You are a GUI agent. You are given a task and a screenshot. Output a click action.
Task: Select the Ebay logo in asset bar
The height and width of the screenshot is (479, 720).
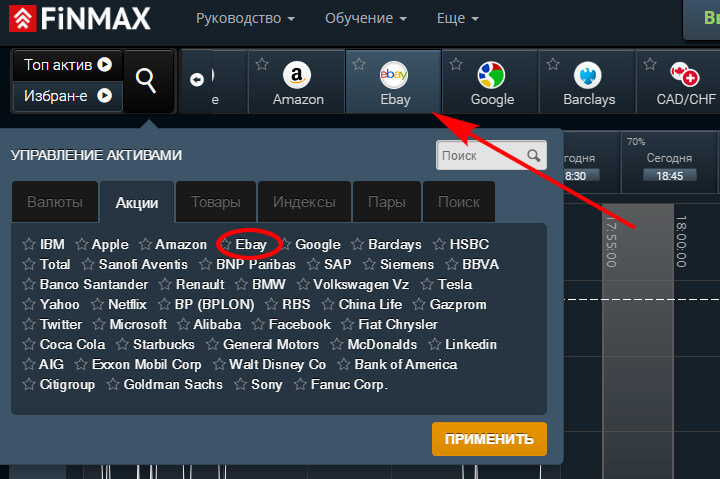click(394, 74)
